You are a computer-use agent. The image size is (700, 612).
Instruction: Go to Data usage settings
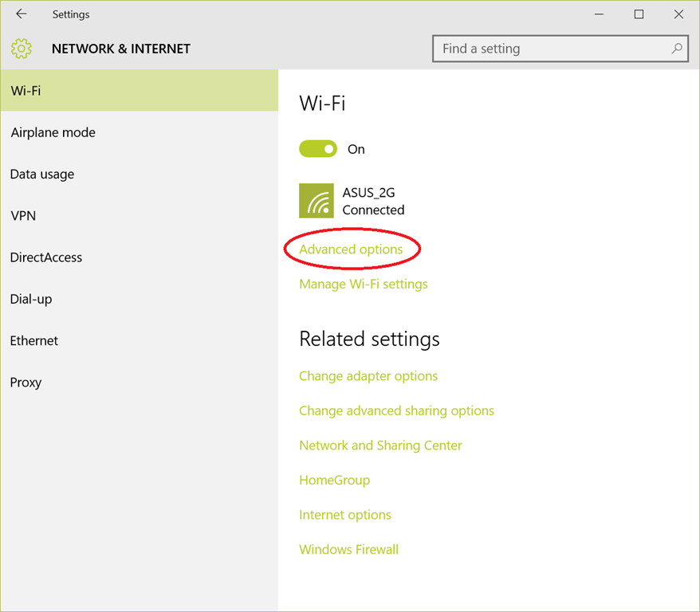(x=42, y=175)
